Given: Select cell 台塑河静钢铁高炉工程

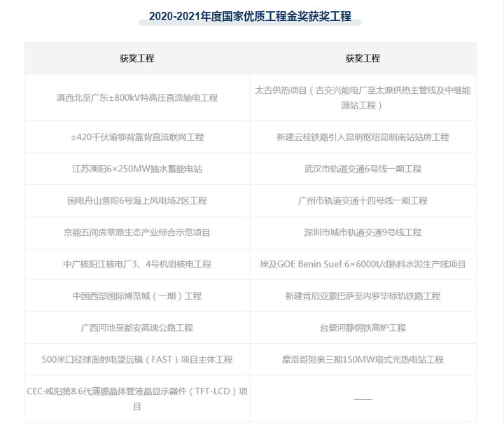Looking at the screenshot, I should point(363,328).
